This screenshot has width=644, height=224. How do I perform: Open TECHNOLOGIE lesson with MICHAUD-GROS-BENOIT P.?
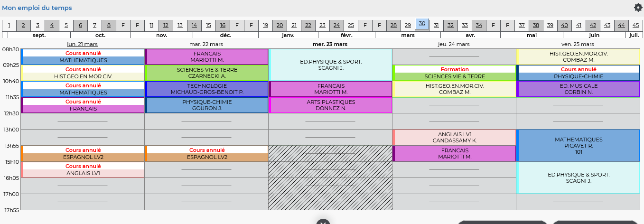click(206, 89)
